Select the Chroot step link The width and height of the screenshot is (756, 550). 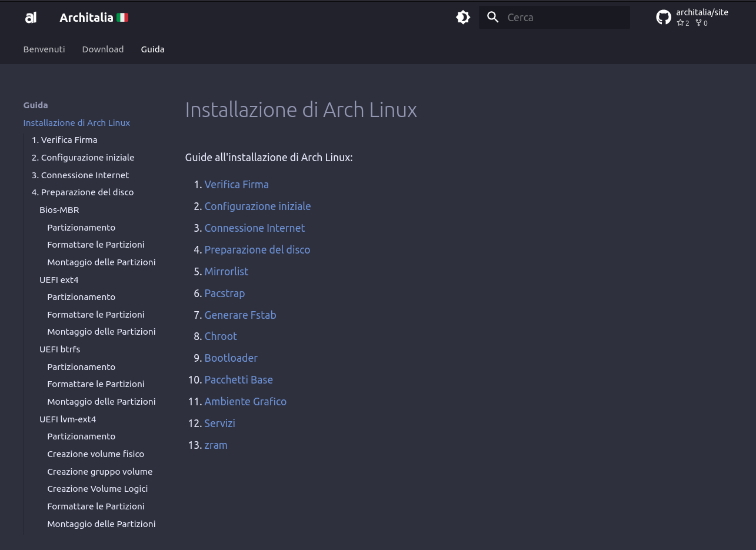tap(221, 336)
